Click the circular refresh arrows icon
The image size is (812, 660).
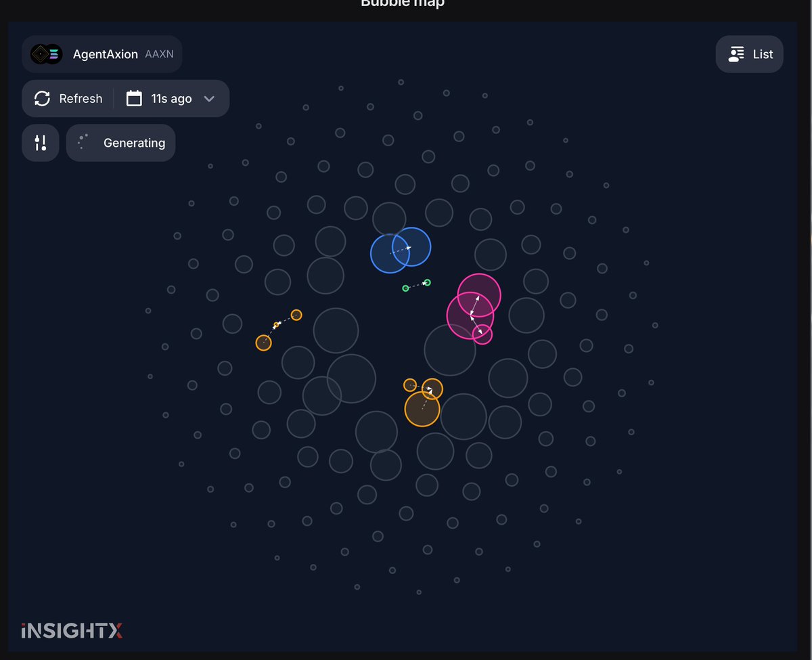[x=42, y=99]
